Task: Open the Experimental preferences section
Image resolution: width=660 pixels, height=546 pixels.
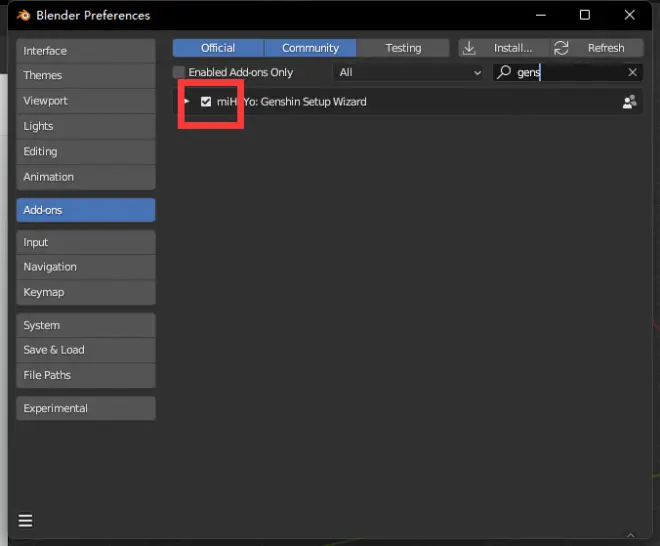Action: pyautogui.click(x=86, y=408)
